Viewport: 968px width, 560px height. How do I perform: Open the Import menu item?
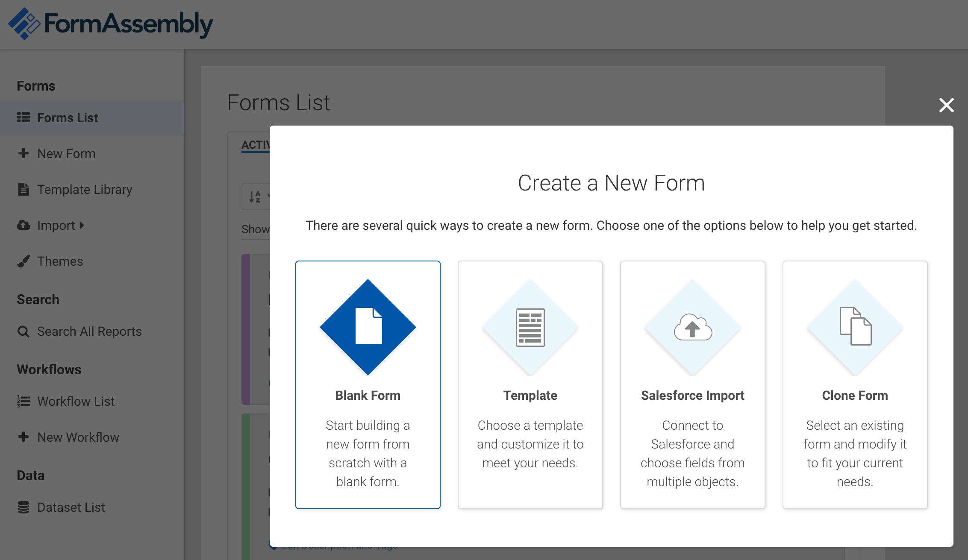tap(92, 226)
